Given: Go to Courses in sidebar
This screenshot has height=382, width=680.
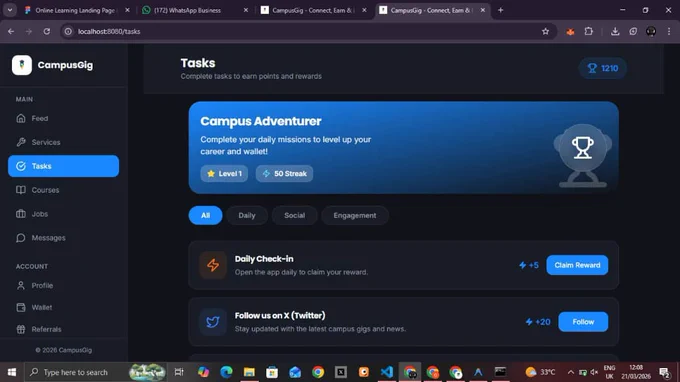Looking at the screenshot, I should pyautogui.click(x=63, y=190).
